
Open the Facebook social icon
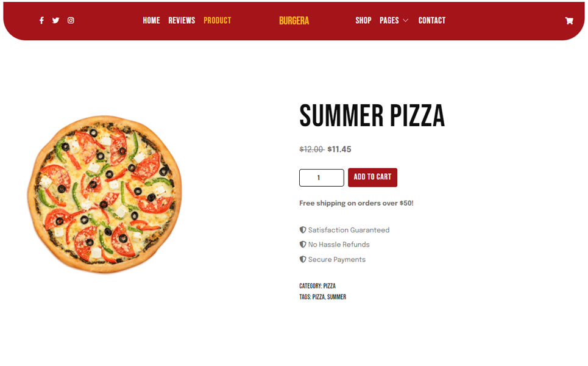tap(41, 20)
